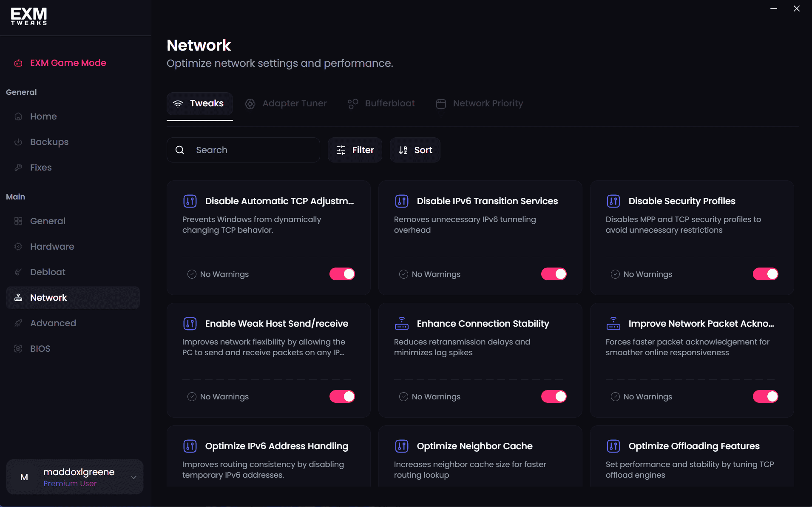Toggle off Disable Automatic TCP Adjustment
This screenshot has height=507, width=812.
pos(342,274)
